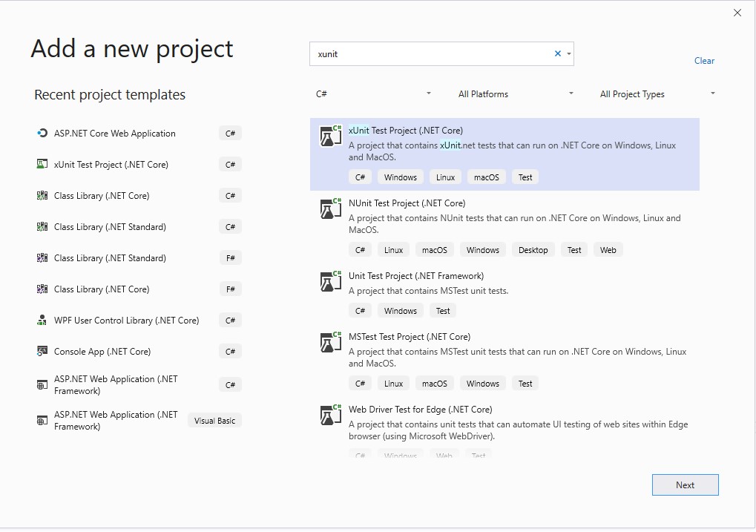Image resolution: width=756 pixels, height=532 pixels.
Task: Select Unit Test Project (.NET Framework) result
Action: click(504, 295)
